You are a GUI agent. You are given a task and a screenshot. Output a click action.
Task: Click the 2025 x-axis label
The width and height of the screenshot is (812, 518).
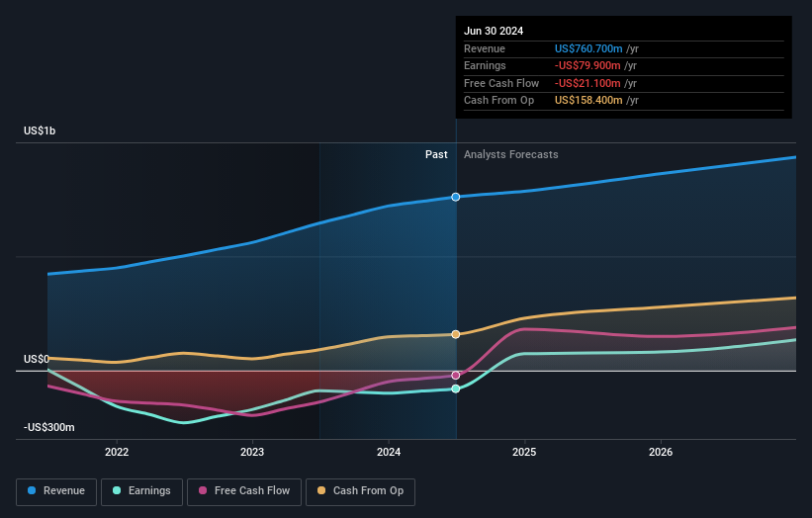(524, 452)
